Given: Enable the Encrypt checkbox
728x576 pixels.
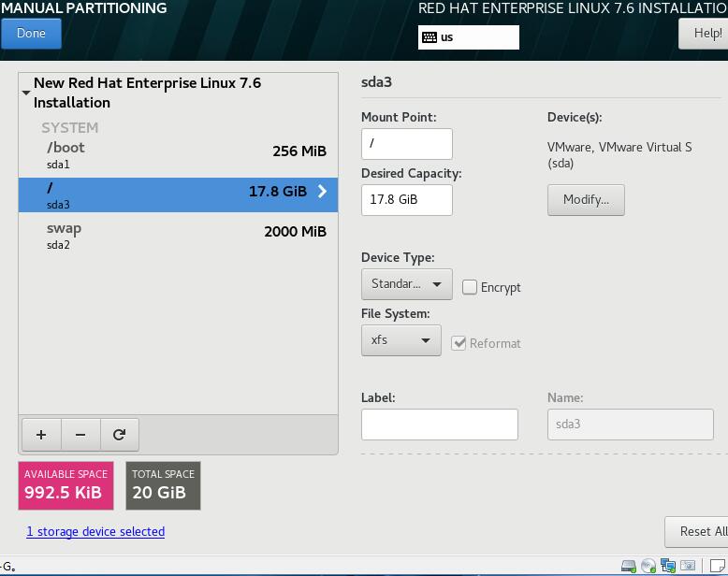Looking at the screenshot, I should pos(470,287).
